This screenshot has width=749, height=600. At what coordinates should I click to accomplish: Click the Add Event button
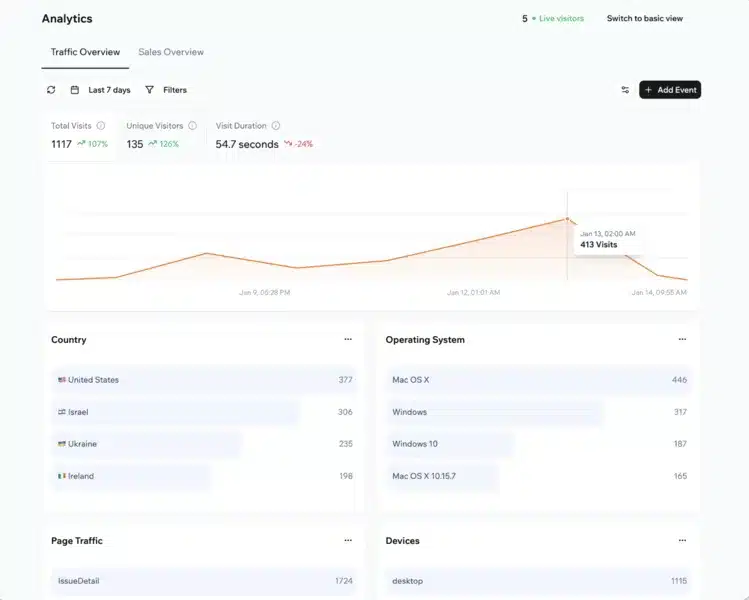[x=670, y=90]
